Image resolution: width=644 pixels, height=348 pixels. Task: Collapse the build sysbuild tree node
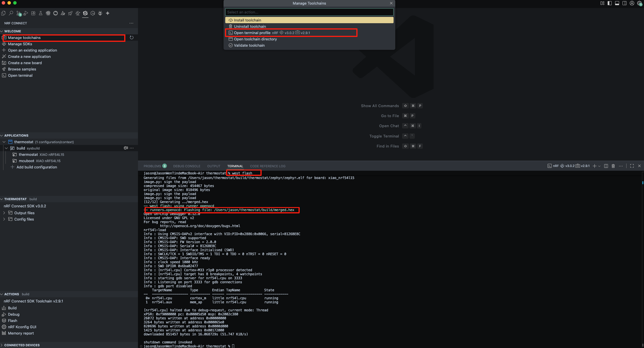click(6, 148)
